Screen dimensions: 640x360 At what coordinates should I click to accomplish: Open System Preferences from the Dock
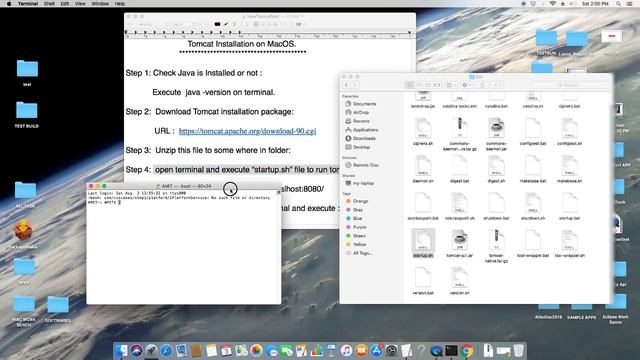(x=391, y=351)
